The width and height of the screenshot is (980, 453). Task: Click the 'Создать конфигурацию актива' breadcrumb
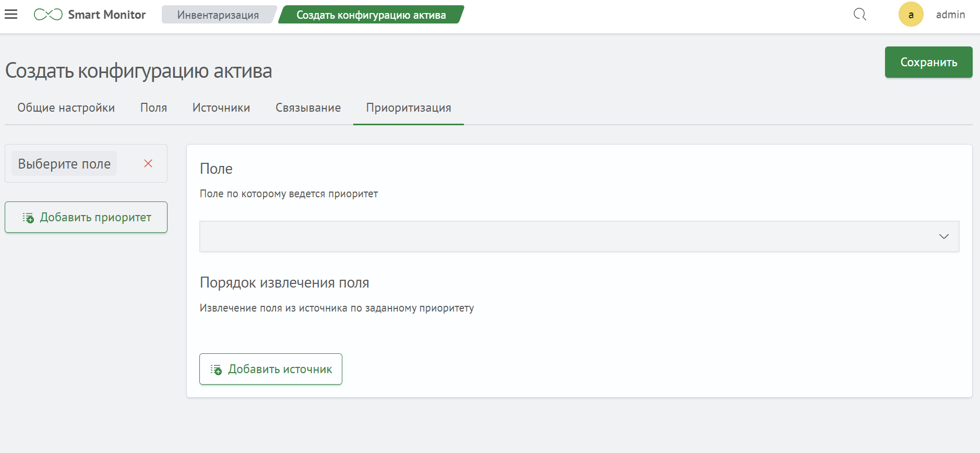pos(371,15)
